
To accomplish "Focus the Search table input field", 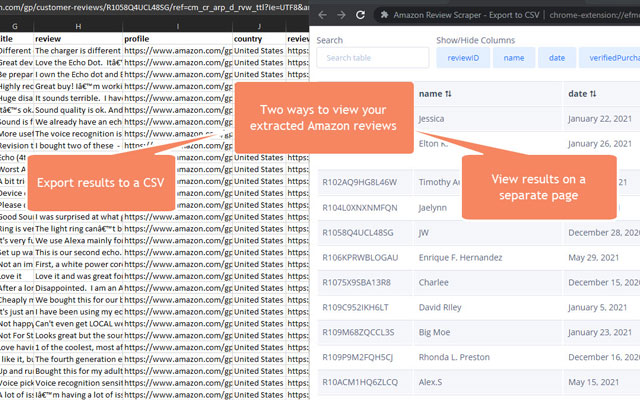I will (373, 58).
